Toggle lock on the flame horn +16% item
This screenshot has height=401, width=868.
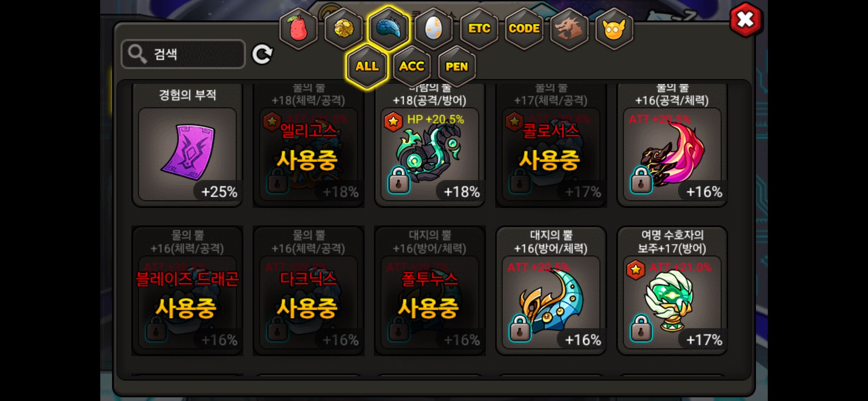tap(641, 181)
